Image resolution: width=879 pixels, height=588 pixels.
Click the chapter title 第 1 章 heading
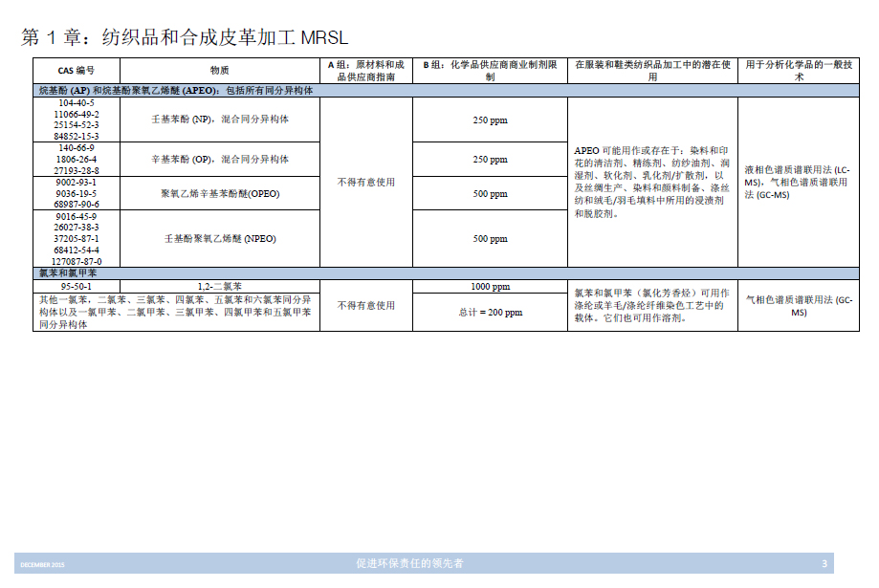pyautogui.click(x=185, y=37)
